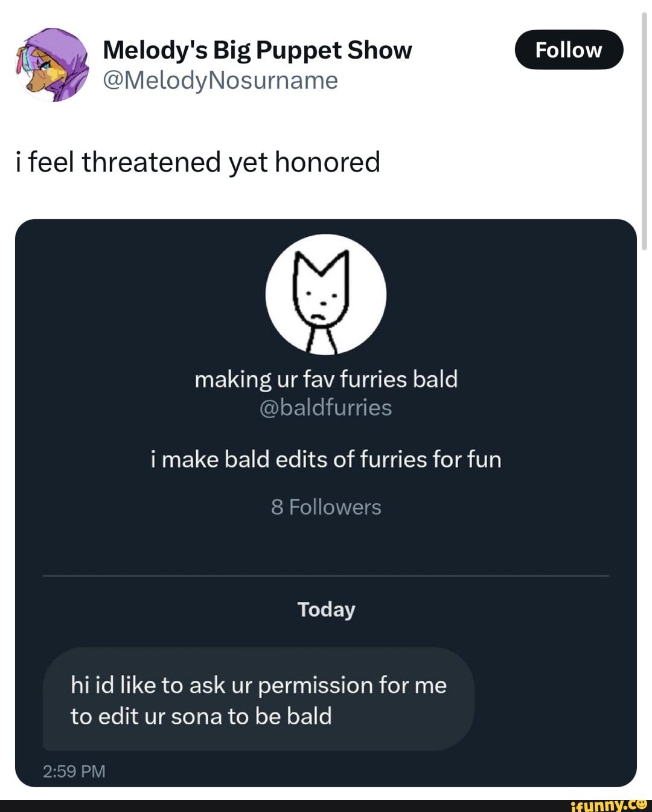The image size is (652, 812).
Task: Click the @MelodyNosurname handle
Action: pyautogui.click(x=220, y=80)
